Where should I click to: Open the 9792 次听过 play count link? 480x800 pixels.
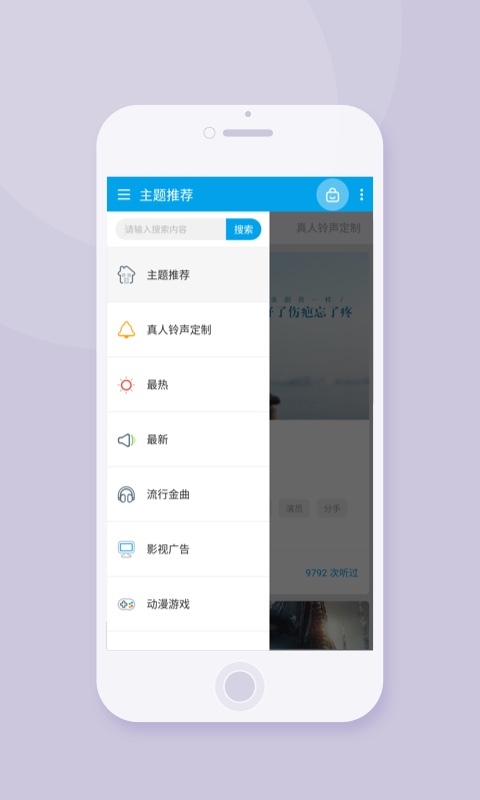[332, 572]
